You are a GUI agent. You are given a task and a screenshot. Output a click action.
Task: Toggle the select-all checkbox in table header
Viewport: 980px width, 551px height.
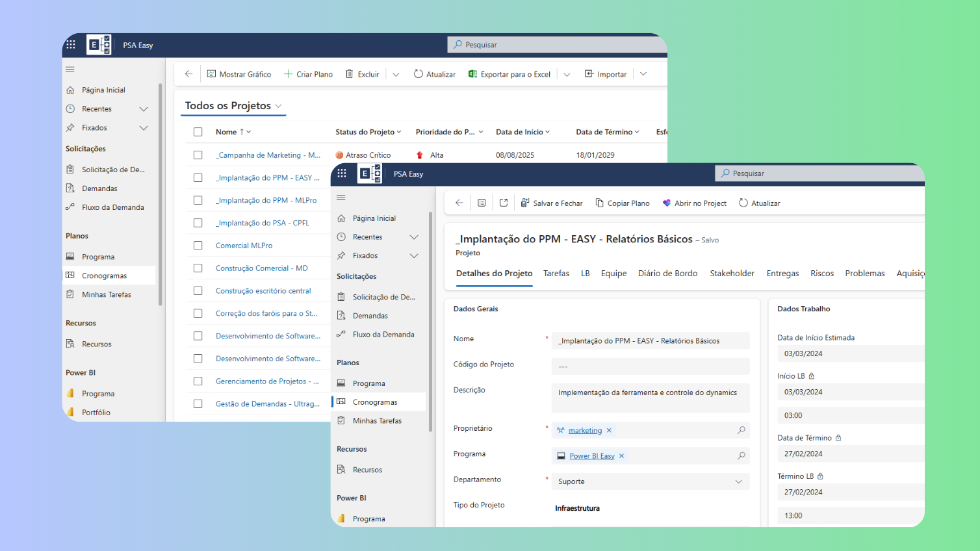click(x=198, y=132)
